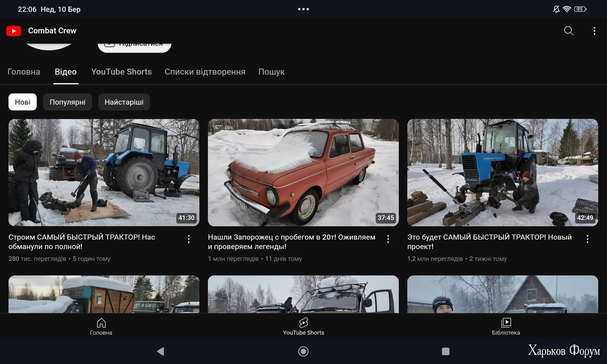Switch to the Списки відтворення tab

click(205, 72)
